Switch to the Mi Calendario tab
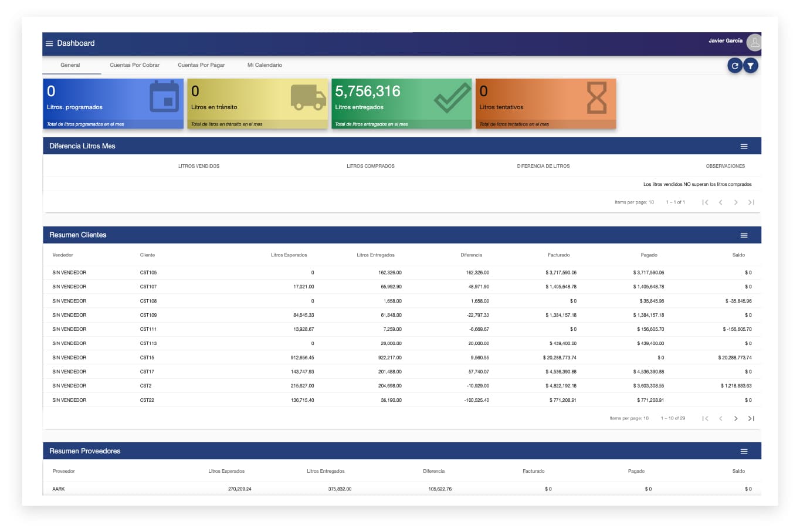Viewport: 800px width, 532px height. pyautogui.click(x=265, y=65)
